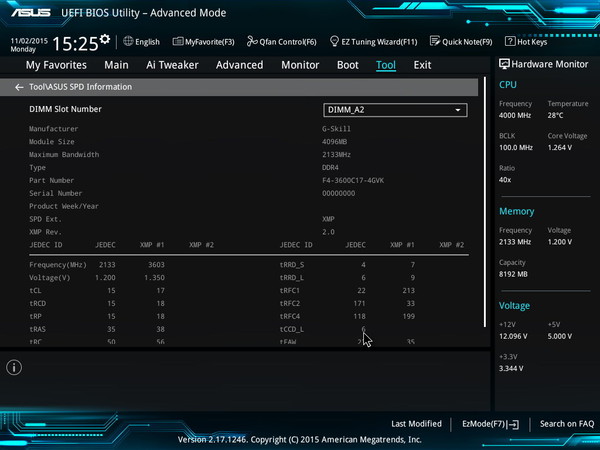Open Quick Note pencil icon

coord(435,41)
